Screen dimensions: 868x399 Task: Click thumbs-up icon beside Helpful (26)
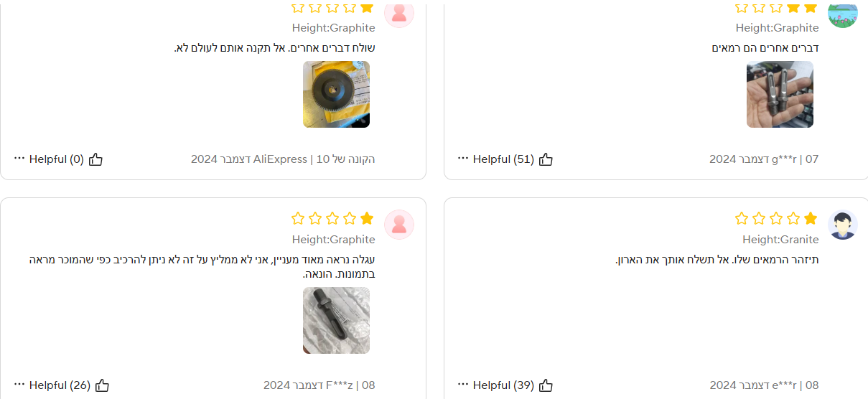pos(102,385)
